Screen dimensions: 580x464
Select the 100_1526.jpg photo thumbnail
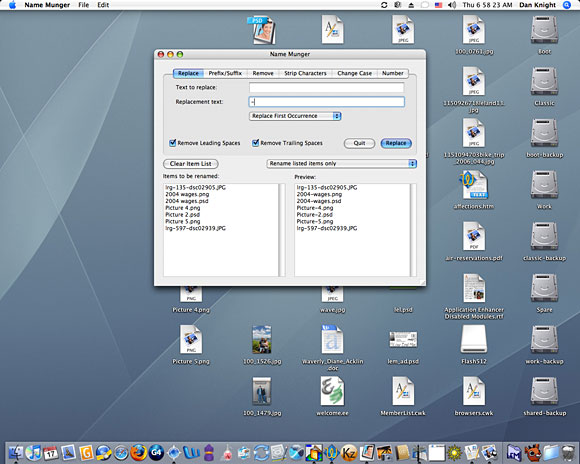[262, 339]
